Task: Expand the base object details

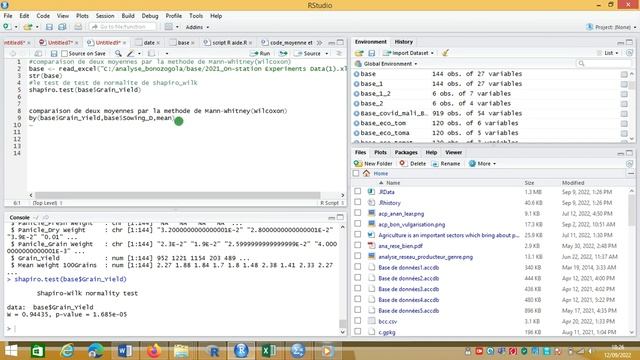Action: pos(356,74)
